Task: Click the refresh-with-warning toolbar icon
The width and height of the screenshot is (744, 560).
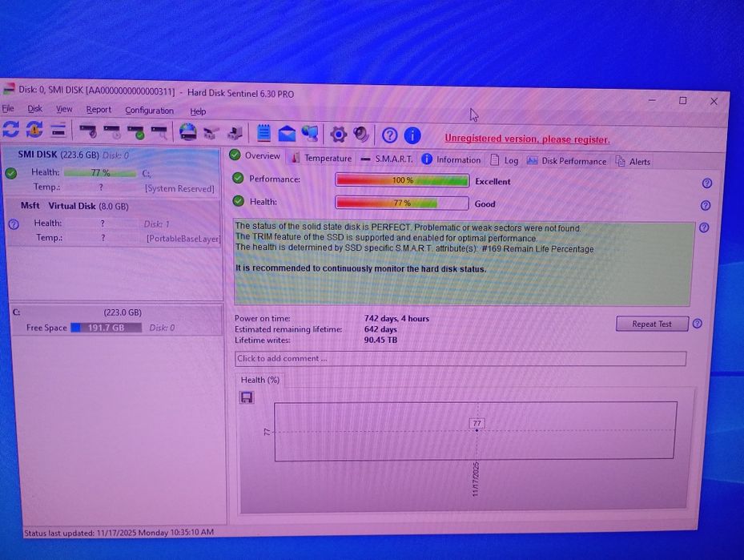Action: 34,129
